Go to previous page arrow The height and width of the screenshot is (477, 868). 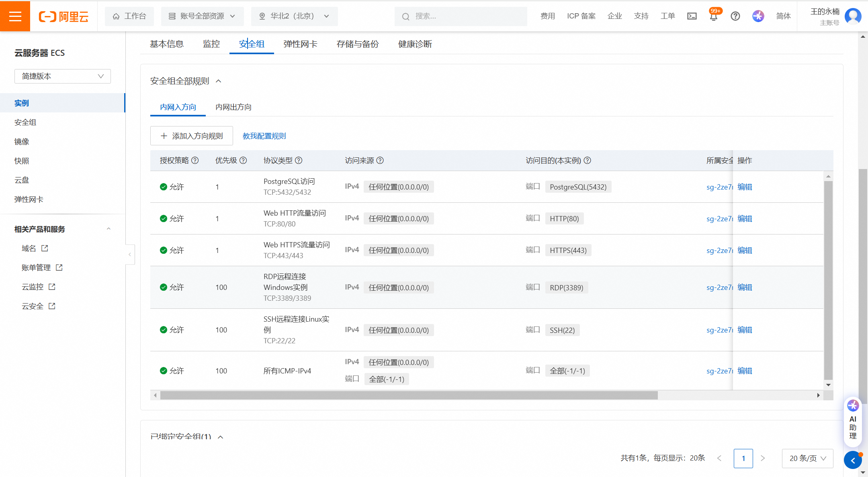click(x=719, y=458)
